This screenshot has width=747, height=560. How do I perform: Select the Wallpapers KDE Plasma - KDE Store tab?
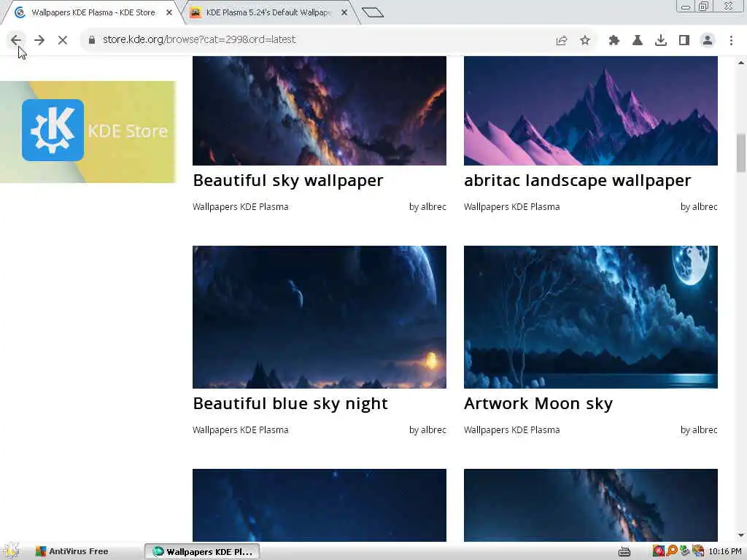(93, 12)
